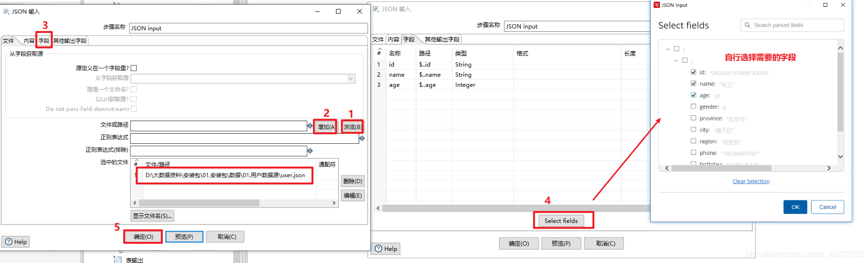Click the left JSON 输入 window title icon

pyautogui.click(x=6, y=12)
